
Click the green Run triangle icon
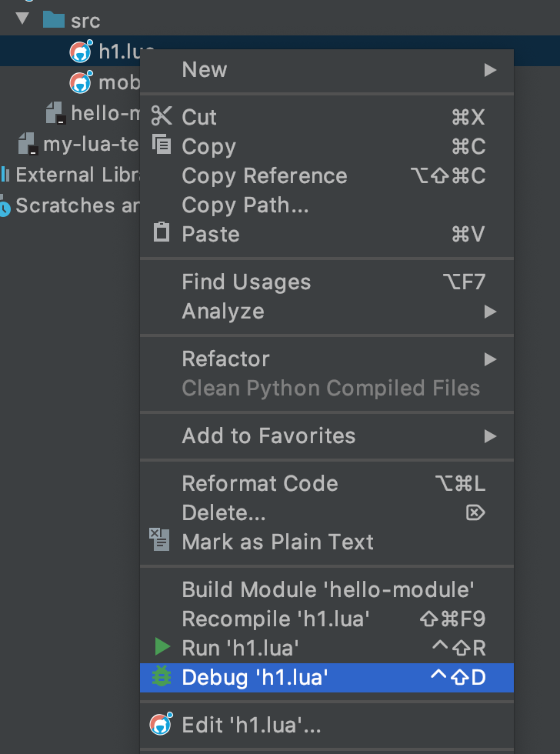(x=162, y=647)
